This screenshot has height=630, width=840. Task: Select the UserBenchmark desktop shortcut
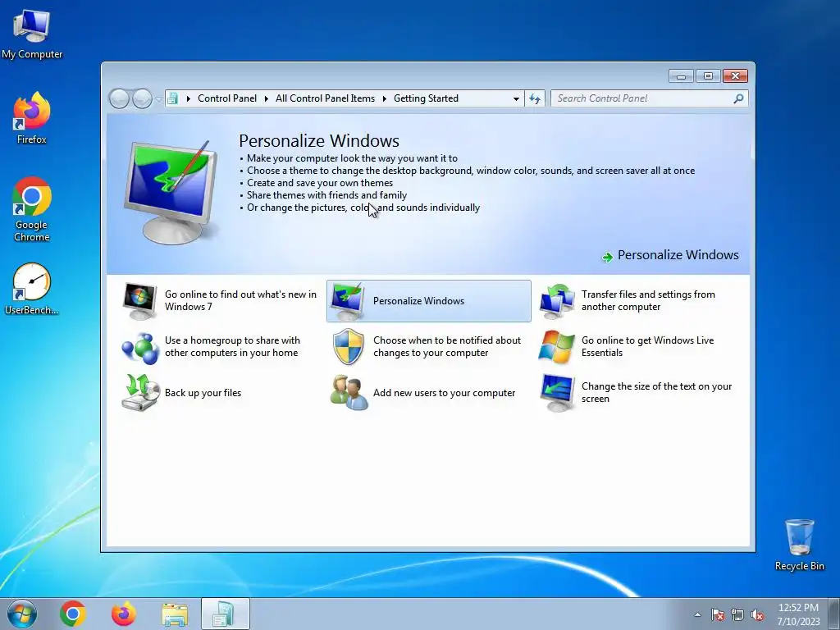coord(32,288)
